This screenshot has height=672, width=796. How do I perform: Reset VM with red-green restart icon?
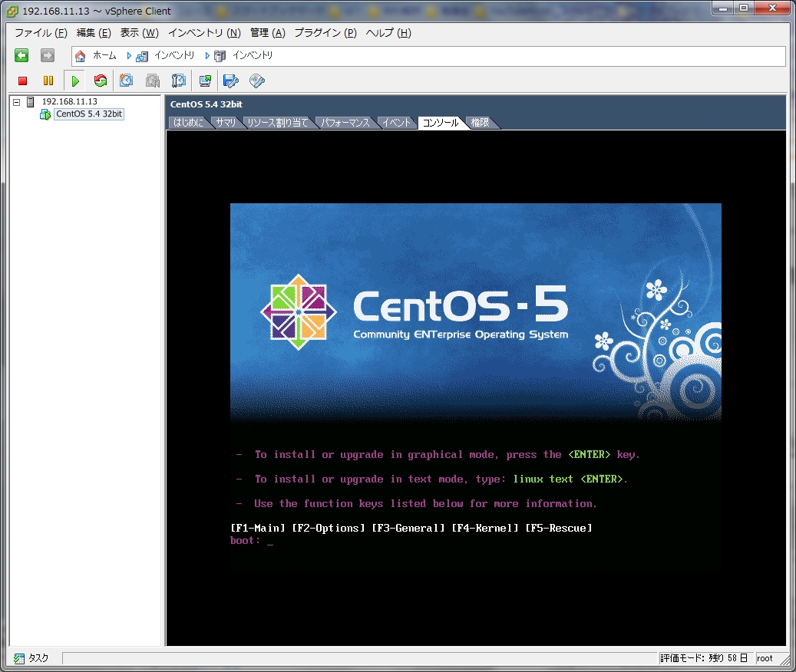(101, 81)
